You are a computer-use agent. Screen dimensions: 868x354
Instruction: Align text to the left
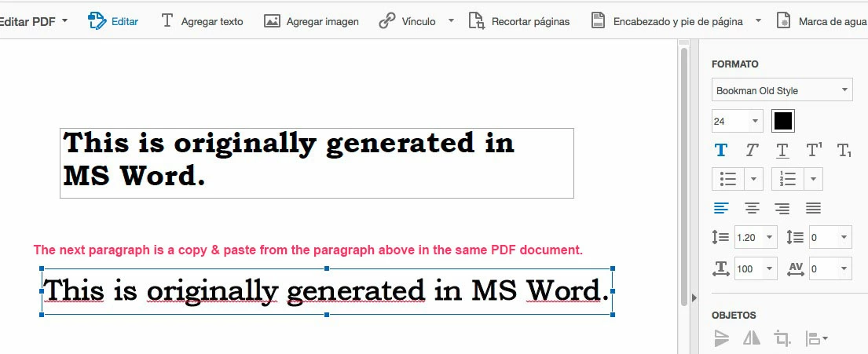point(721,208)
